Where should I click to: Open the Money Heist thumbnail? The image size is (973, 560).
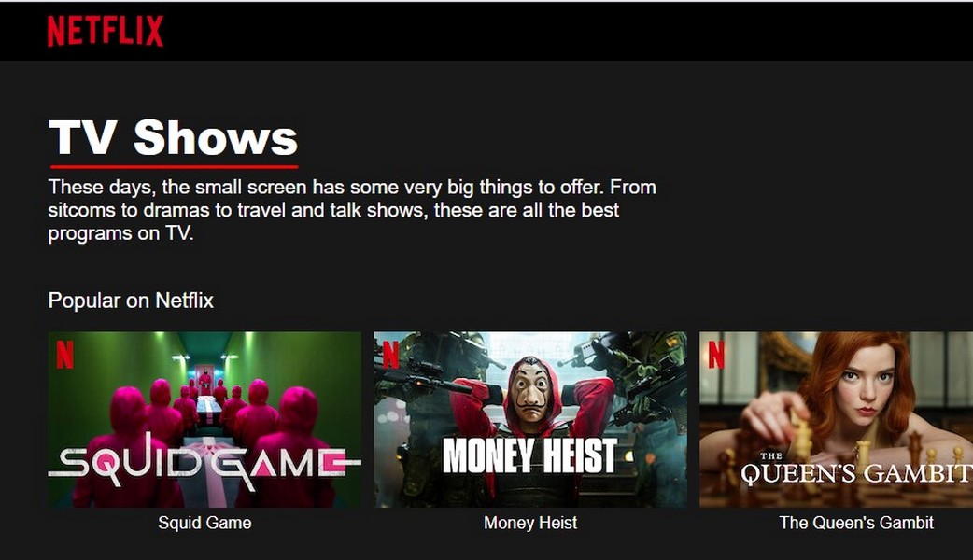(x=530, y=419)
